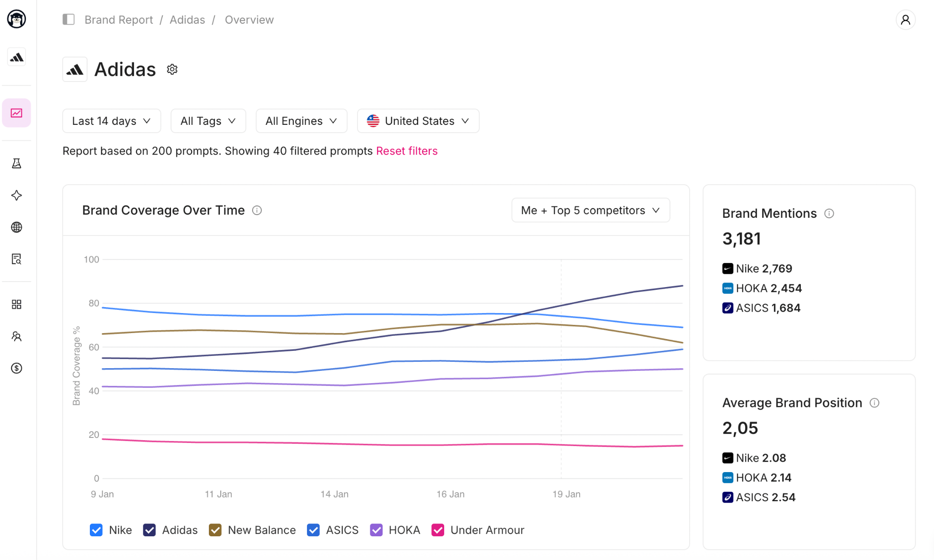Open the lab flask icon in sidebar

coord(16,164)
